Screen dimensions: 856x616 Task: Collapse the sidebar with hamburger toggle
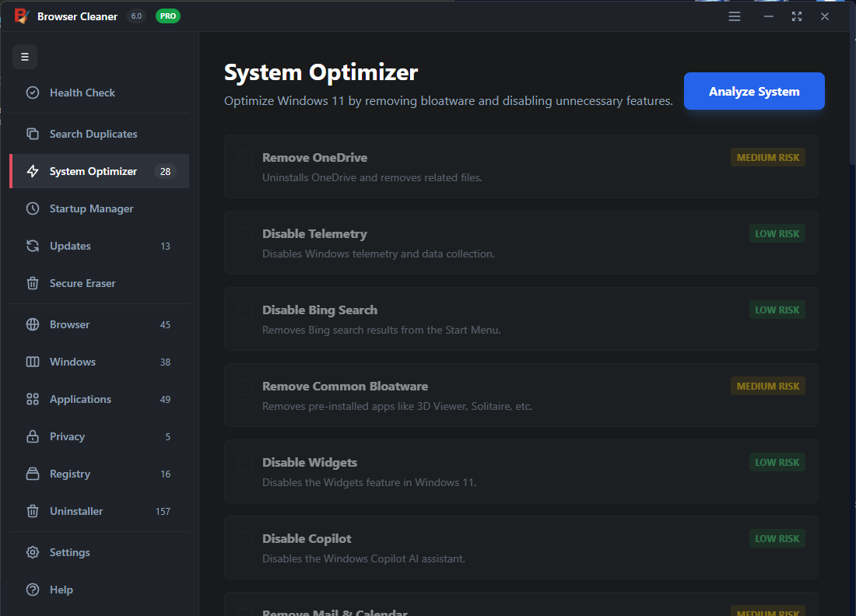[25, 57]
